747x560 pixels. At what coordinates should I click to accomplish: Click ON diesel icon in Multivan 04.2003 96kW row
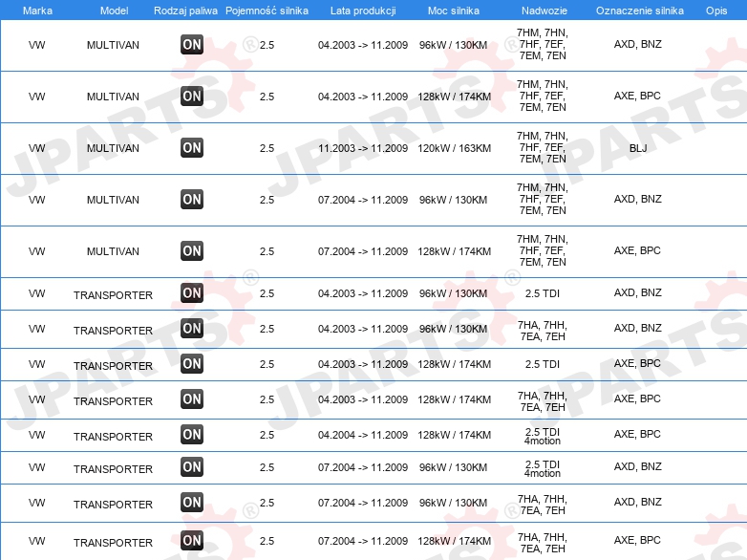click(x=192, y=45)
